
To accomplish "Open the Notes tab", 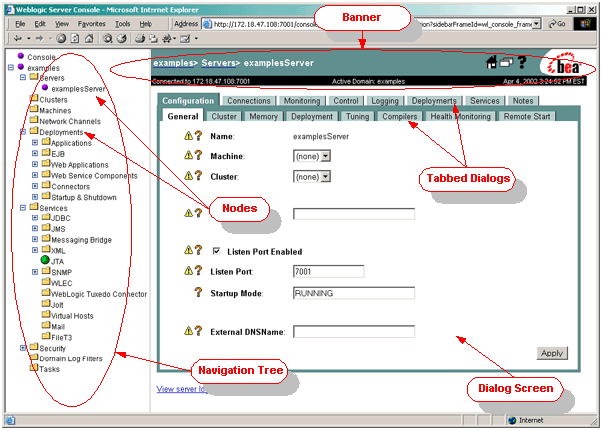I will click(x=523, y=101).
